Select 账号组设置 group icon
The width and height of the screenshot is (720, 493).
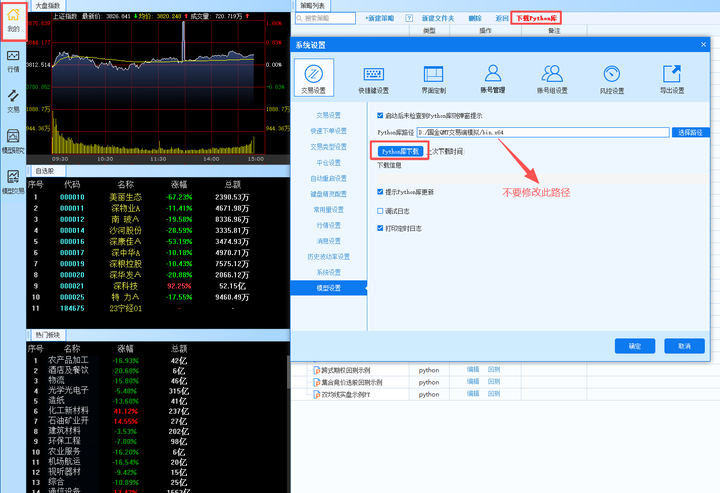(x=552, y=79)
